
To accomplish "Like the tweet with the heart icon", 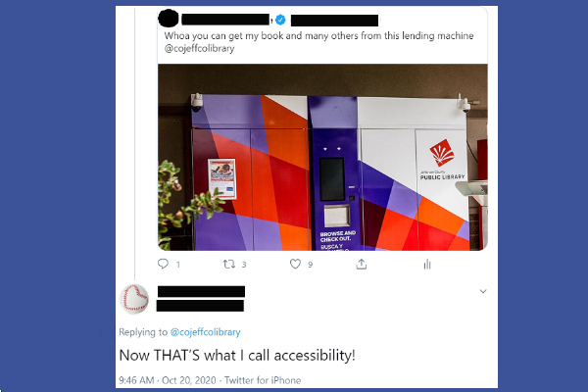I will click(296, 264).
